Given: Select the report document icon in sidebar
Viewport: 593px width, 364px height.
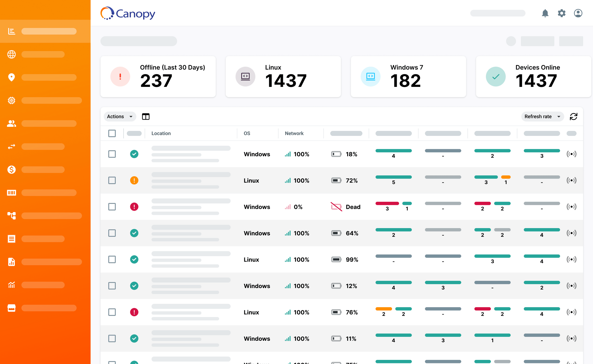Looking at the screenshot, I should coord(12,262).
